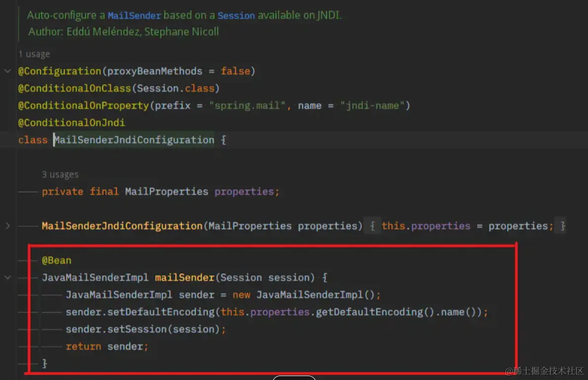Click the mailSender method name
Image resolution: width=588 pixels, height=380 pixels.
[x=185, y=278]
